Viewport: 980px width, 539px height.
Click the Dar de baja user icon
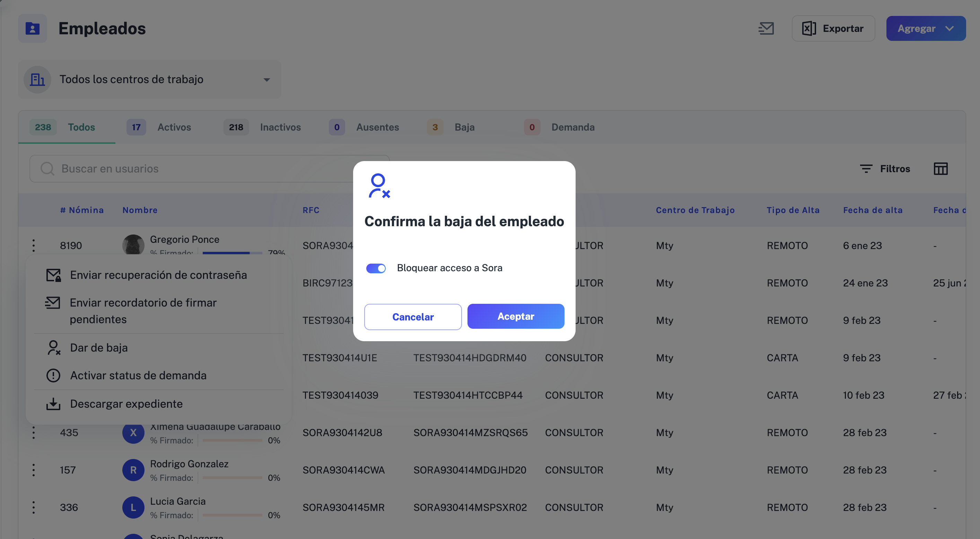[54, 348]
